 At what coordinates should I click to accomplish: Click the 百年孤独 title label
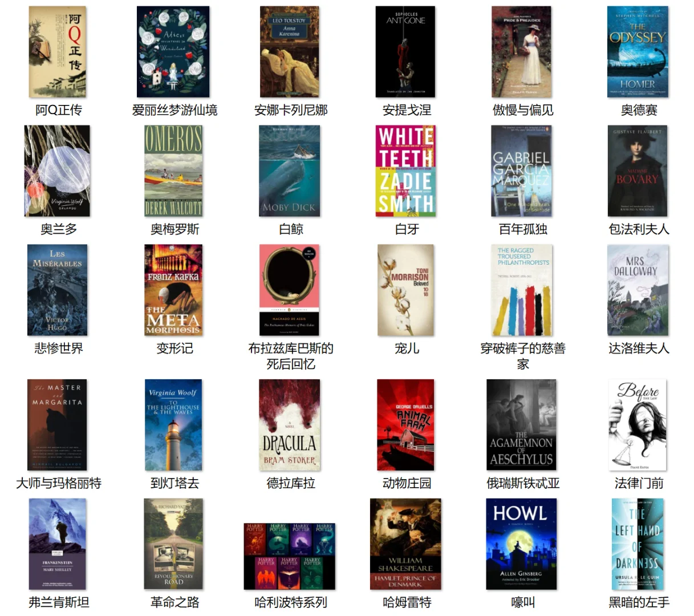coord(523,229)
